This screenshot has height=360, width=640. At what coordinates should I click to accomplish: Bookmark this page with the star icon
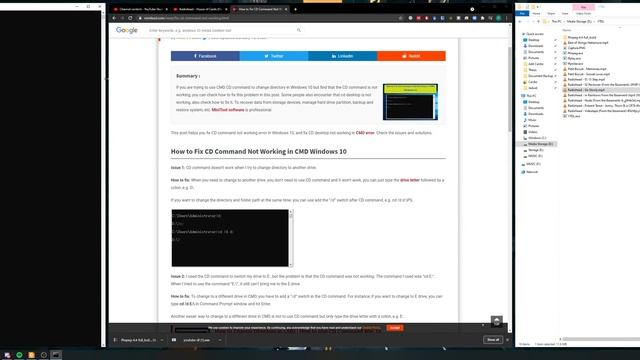400,18
